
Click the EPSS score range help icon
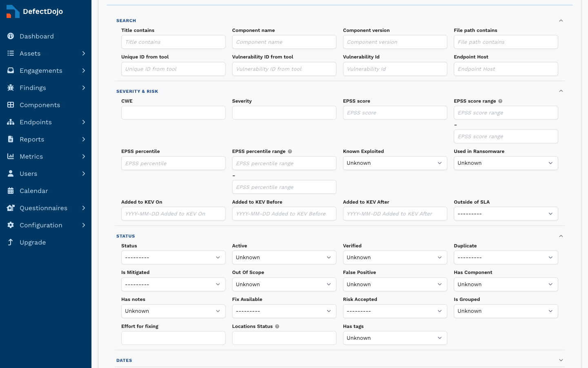pyautogui.click(x=500, y=101)
